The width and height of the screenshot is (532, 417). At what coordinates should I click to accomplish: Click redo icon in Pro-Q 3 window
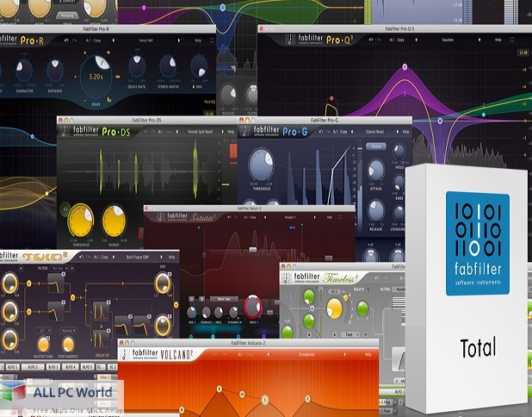click(x=379, y=40)
